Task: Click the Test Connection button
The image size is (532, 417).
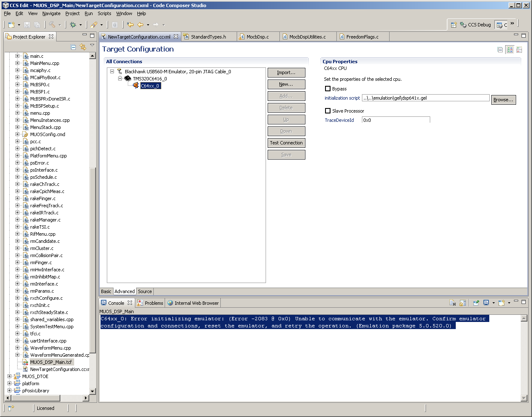Action: [287, 143]
